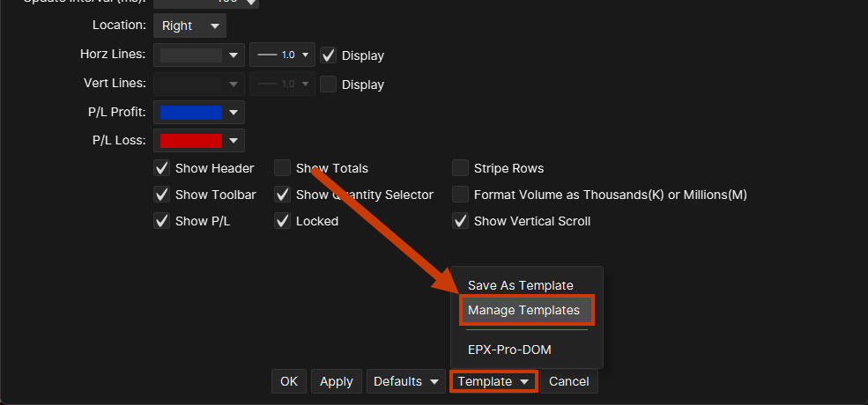Enable the Show Totals checkbox
The width and height of the screenshot is (868, 405).
click(x=283, y=168)
